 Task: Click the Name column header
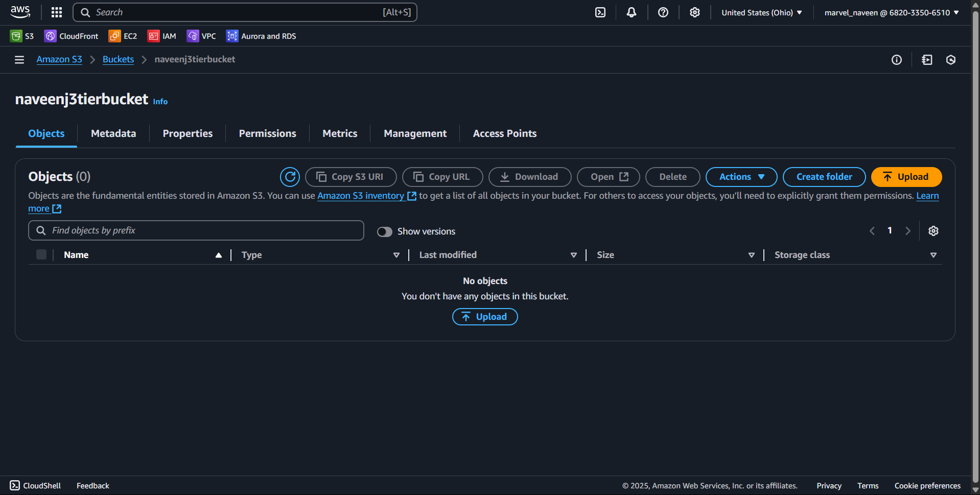[x=76, y=255]
